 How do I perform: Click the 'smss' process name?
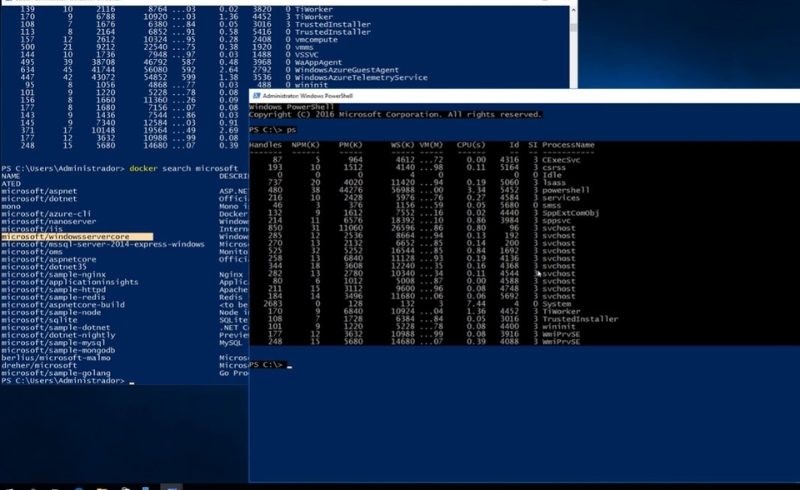point(551,205)
